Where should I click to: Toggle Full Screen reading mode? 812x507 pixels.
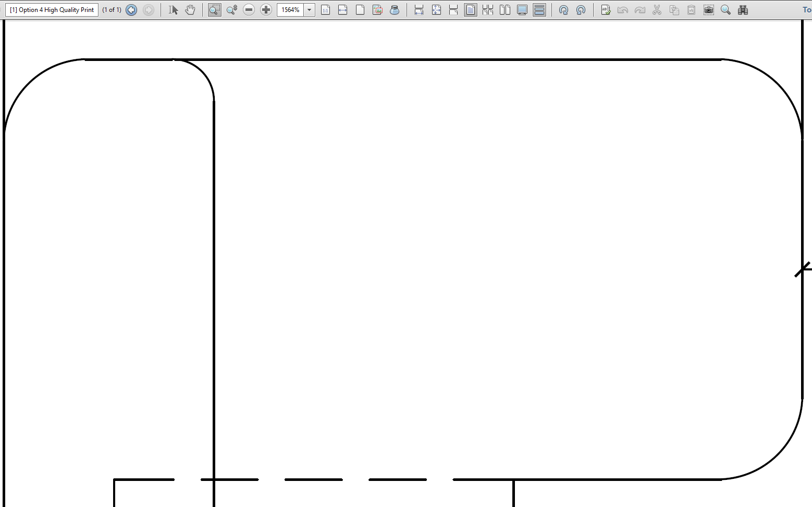[x=522, y=9]
